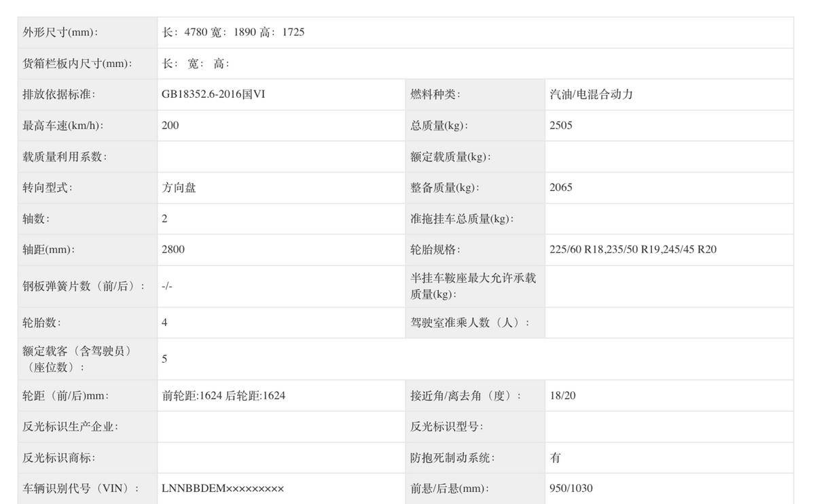
Task: Click the 驾驶室准乘人数（人） label
Action: [471, 323]
